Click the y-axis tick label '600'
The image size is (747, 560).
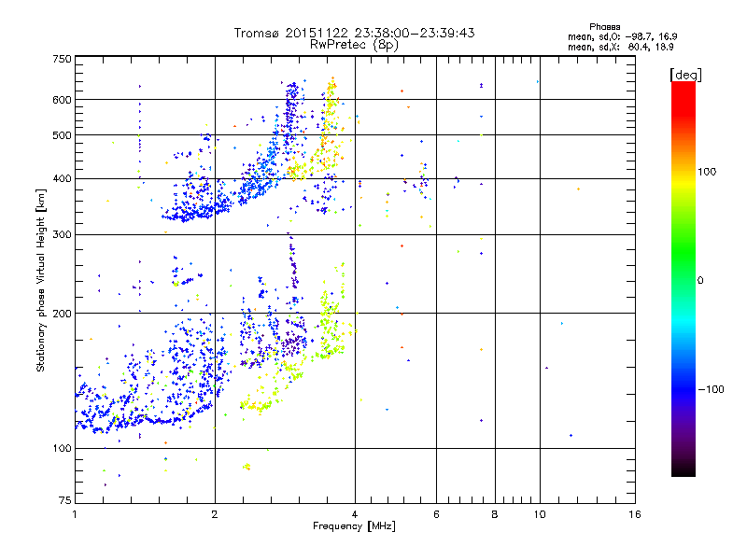(x=62, y=100)
